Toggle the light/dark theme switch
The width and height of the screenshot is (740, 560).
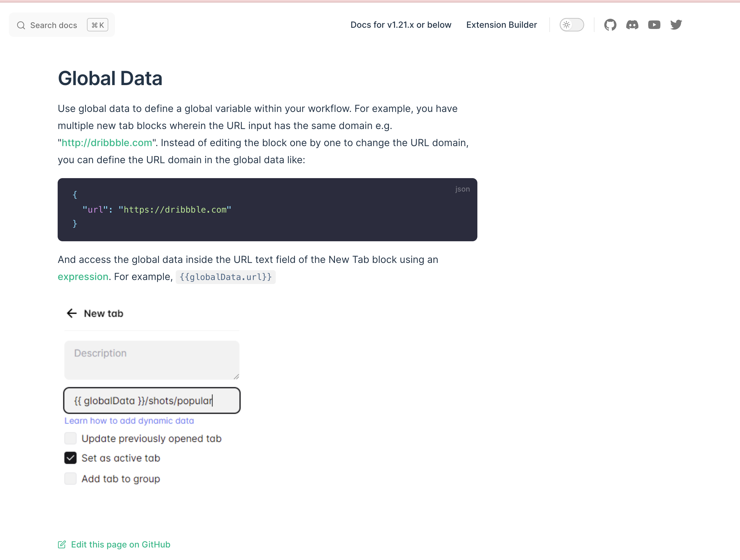572,24
